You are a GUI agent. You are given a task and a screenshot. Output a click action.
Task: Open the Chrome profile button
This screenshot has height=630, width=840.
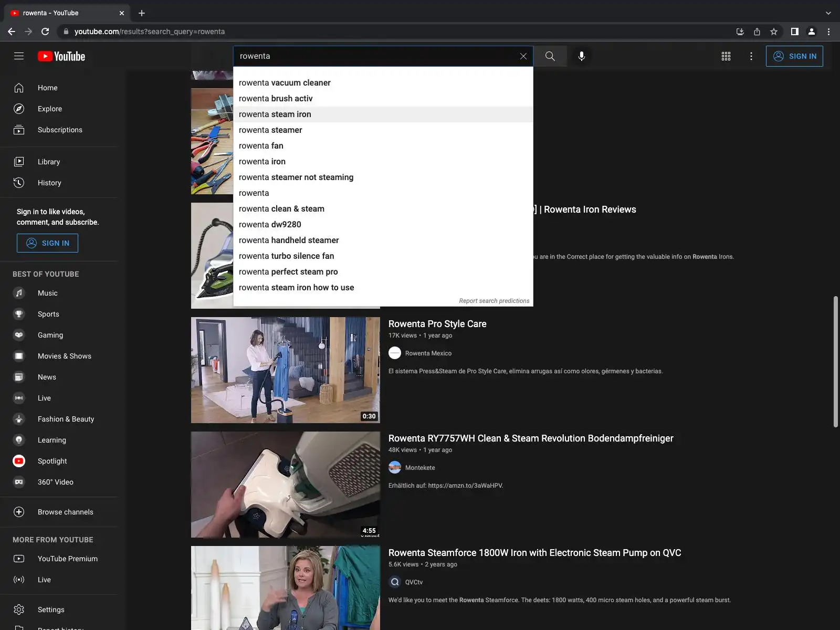tap(812, 31)
